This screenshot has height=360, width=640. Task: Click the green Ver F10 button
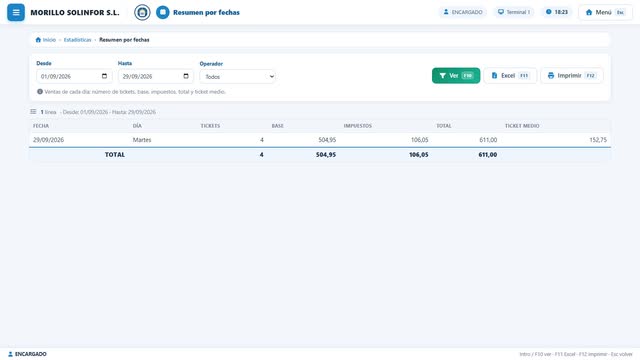point(456,76)
